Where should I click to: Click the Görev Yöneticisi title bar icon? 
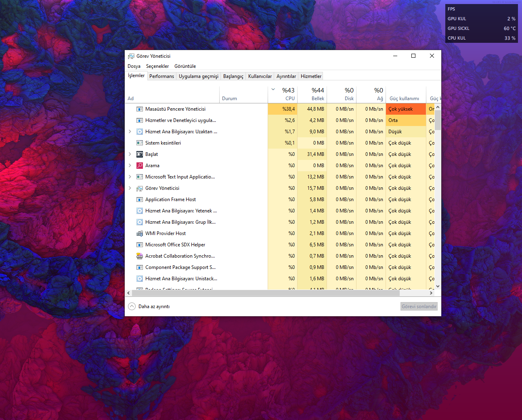[x=131, y=56]
